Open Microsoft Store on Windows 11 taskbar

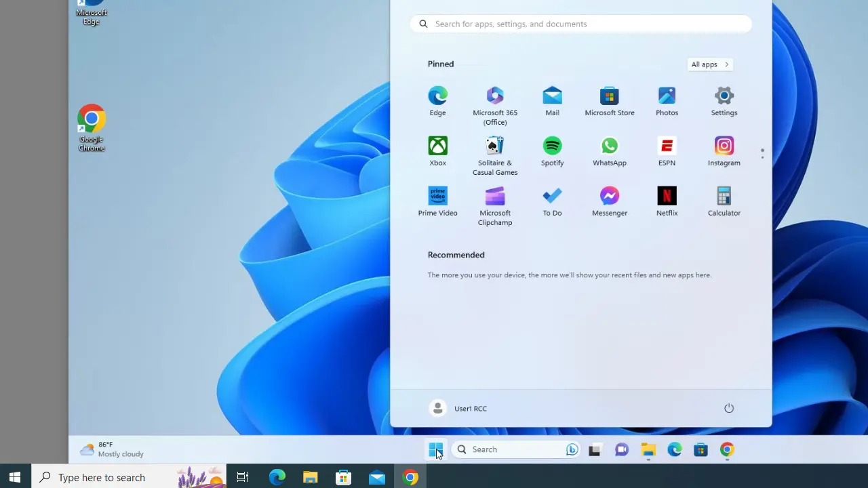click(701, 449)
